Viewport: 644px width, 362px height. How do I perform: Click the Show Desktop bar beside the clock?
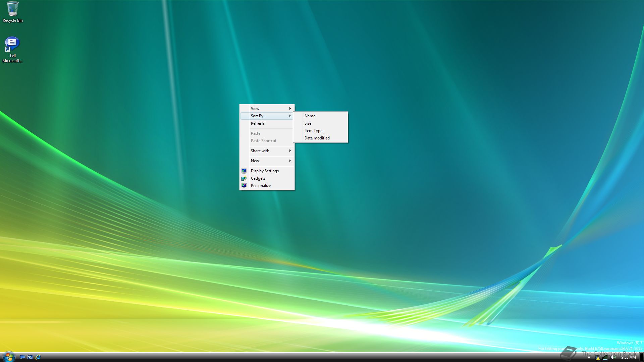pyautogui.click(x=642, y=357)
